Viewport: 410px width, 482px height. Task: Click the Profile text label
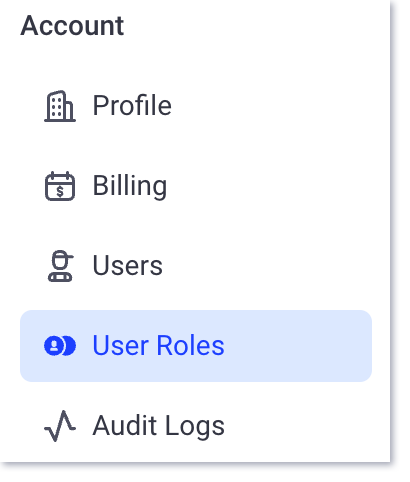click(x=132, y=106)
